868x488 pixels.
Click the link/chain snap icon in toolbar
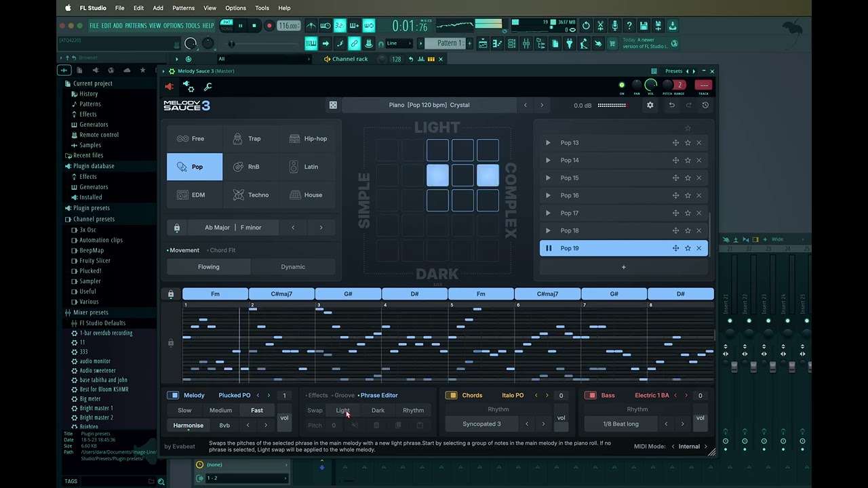[354, 43]
